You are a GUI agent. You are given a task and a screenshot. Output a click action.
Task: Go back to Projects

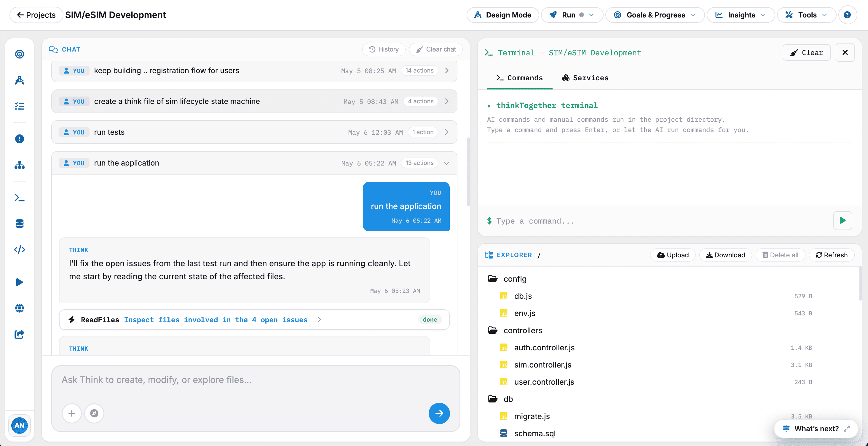[36, 15]
